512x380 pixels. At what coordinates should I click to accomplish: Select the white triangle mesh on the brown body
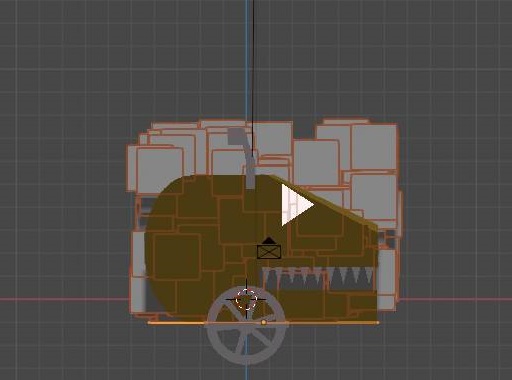[297, 205]
